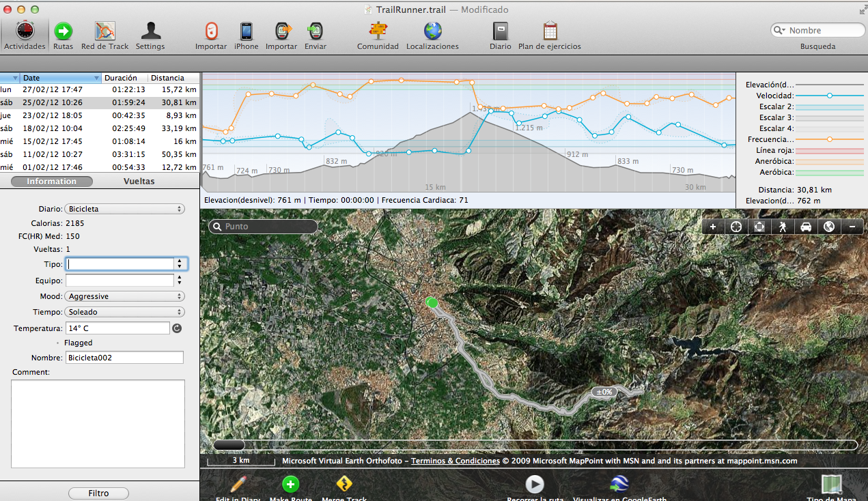Import data from iPhone
The image size is (868, 501).
pos(246,31)
